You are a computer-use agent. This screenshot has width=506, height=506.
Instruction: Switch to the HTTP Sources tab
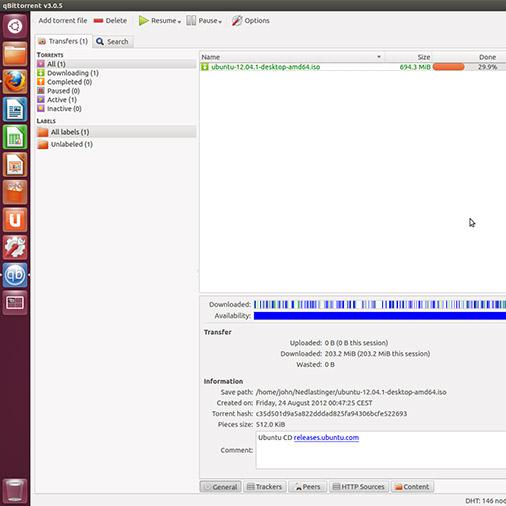(359, 487)
